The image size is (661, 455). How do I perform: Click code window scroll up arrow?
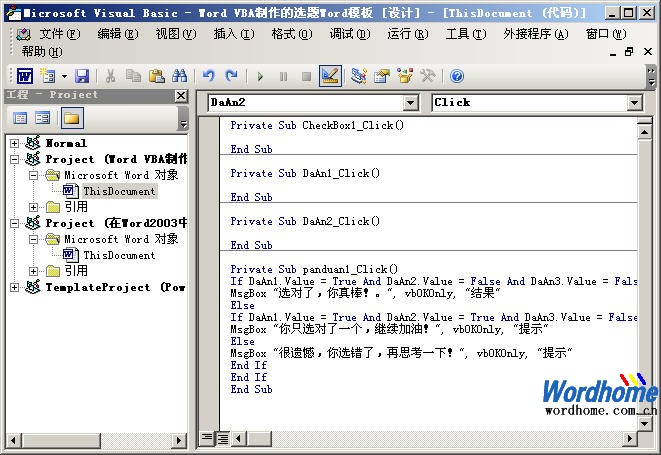click(x=644, y=132)
